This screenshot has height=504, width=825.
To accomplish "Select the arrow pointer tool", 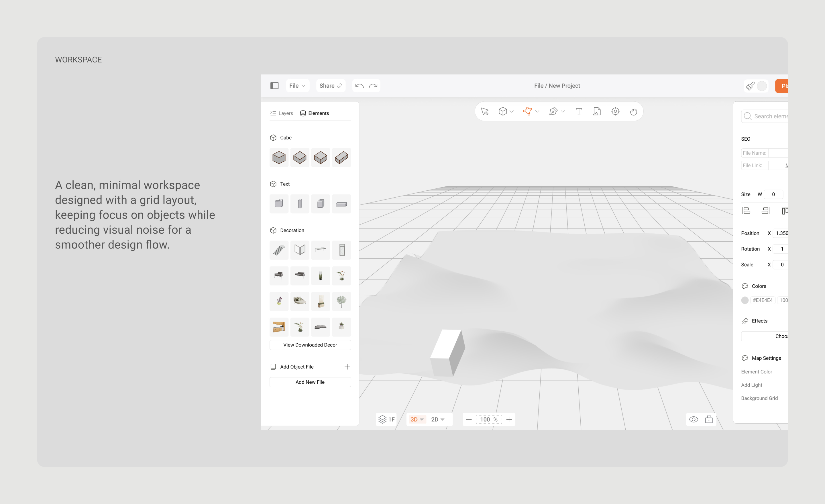I will (484, 111).
